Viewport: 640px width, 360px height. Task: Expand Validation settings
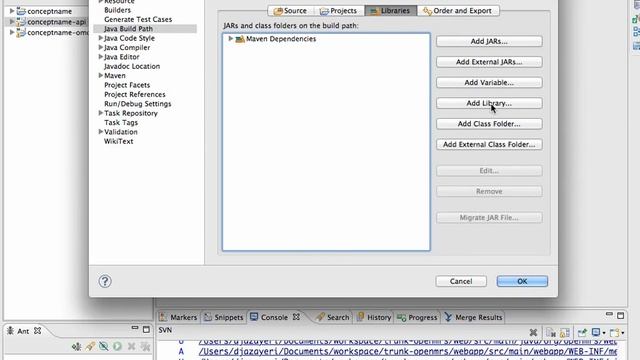(x=100, y=132)
